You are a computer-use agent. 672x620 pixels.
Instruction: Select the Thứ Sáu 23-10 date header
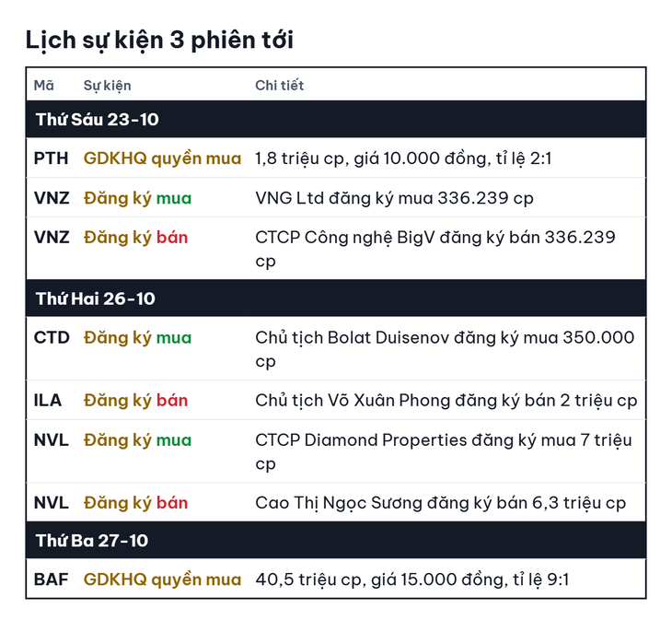[x=336, y=119]
